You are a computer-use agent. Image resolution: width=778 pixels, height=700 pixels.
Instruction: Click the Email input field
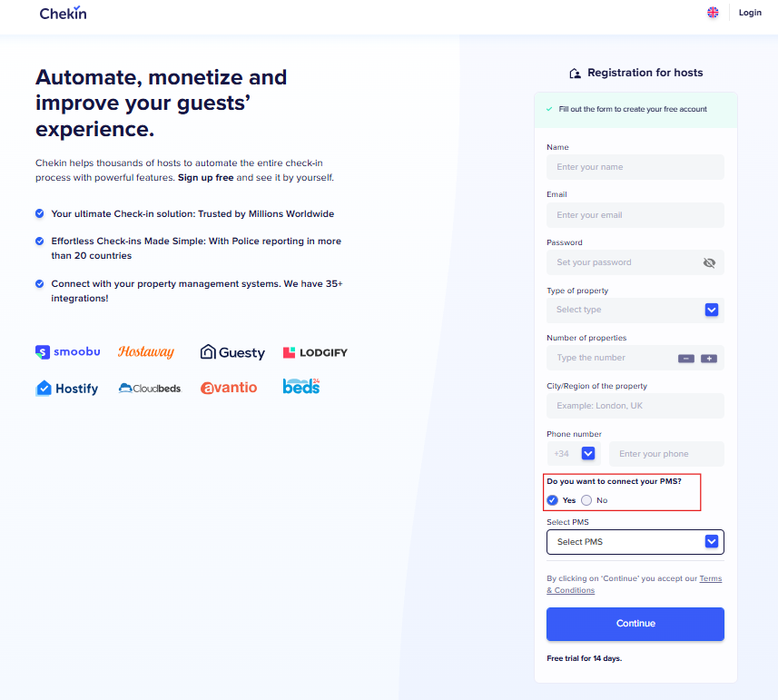[x=635, y=215]
